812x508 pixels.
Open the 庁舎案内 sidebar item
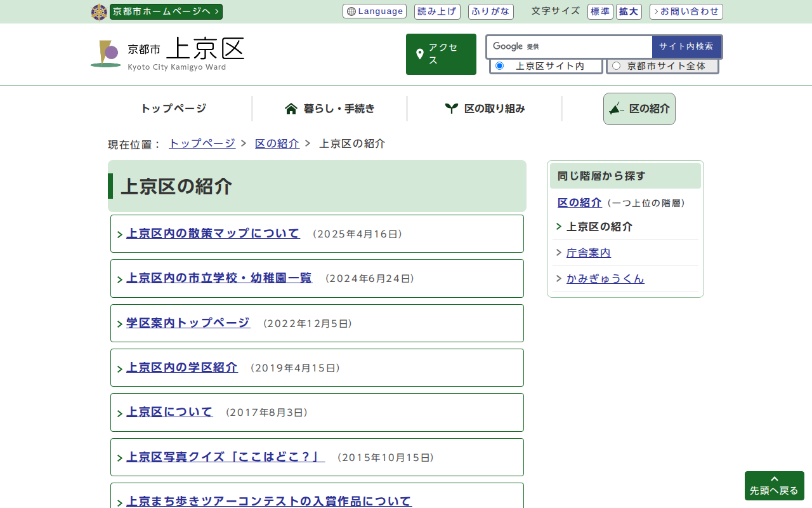(x=588, y=253)
